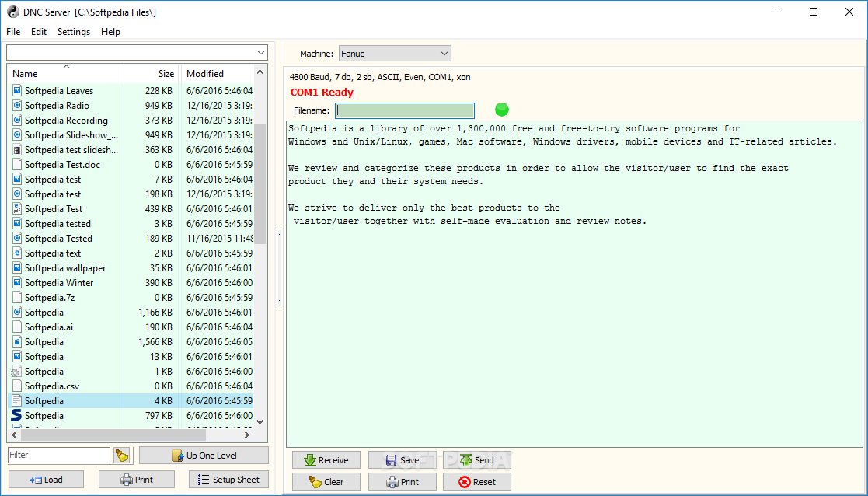Open the File menu
Viewport: 868px width, 496px height.
click(x=13, y=32)
